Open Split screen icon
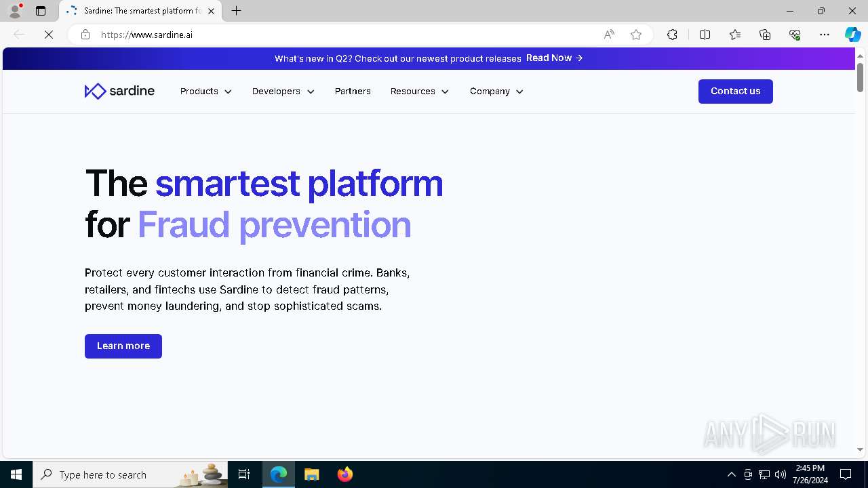The width and height of the screenshot is (868, 488). coord(705,35)
